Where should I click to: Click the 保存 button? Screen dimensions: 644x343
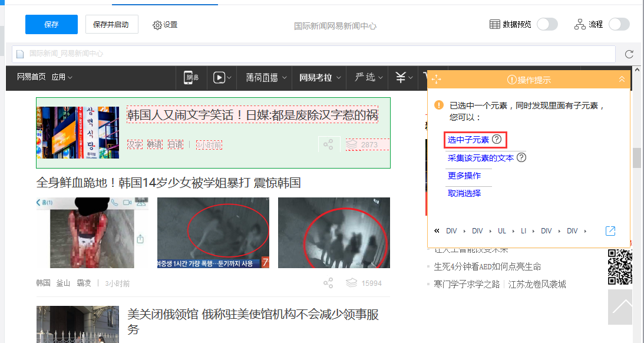[51, 25]
